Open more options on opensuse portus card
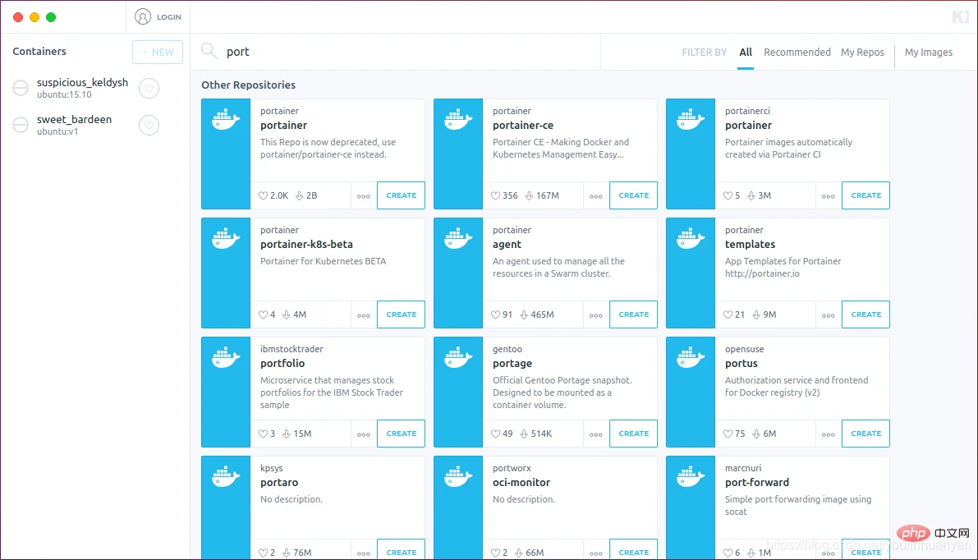978x560 pixels. (829, 434)
